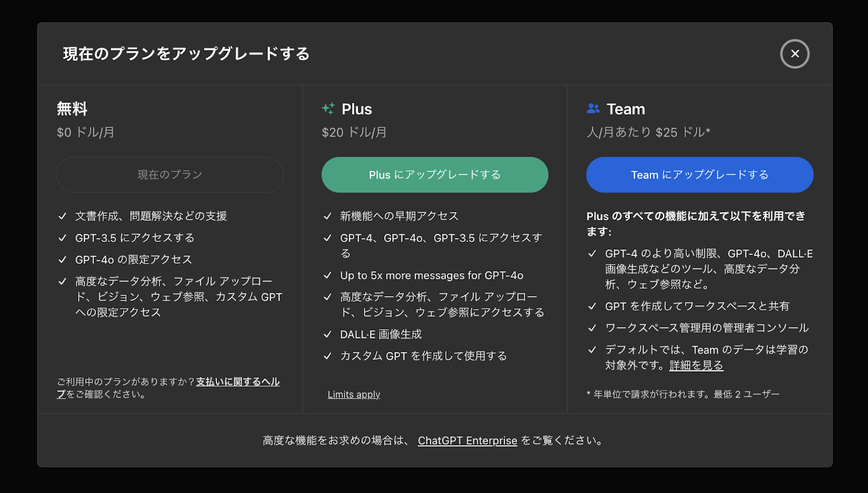The image size is (868, 493).
Task: Click the text カスタム GPT を作成して使用する
Action: click(424, 356)
